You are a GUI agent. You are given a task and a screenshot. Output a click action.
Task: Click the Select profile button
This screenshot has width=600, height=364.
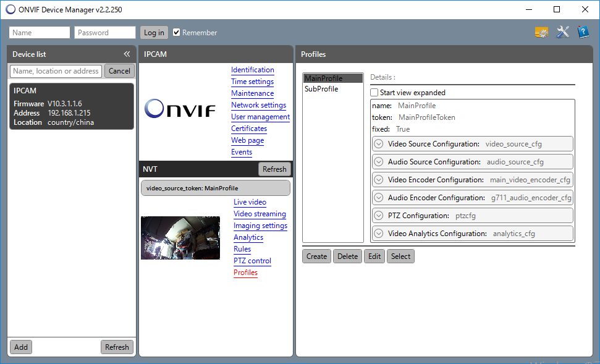tap(400, 256)
